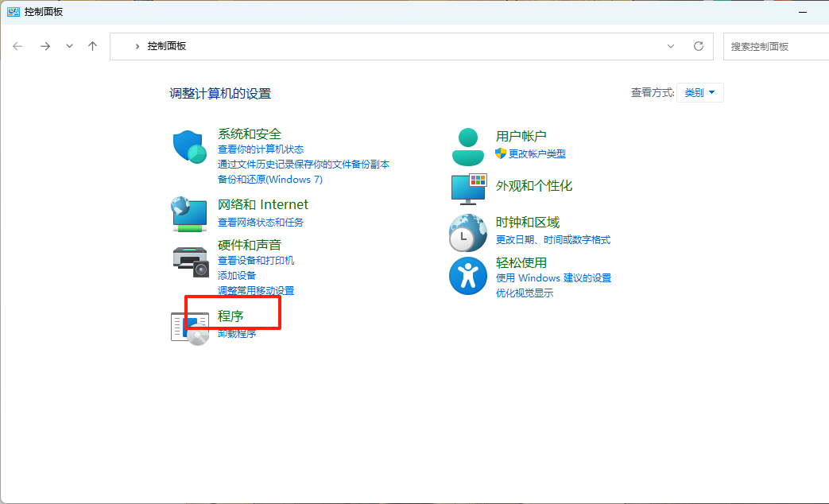Open 查看设备和打印机 link
The image size is (829, 504).
point(256,261)
